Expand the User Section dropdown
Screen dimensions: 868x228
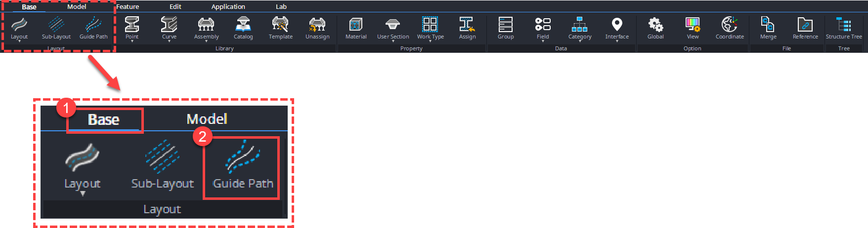pos(393,41)
